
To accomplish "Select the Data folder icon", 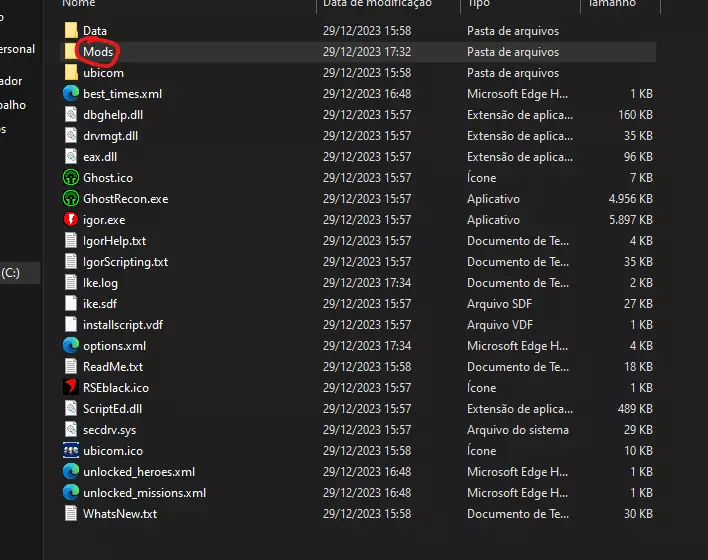I will click(x=71, y=31).
